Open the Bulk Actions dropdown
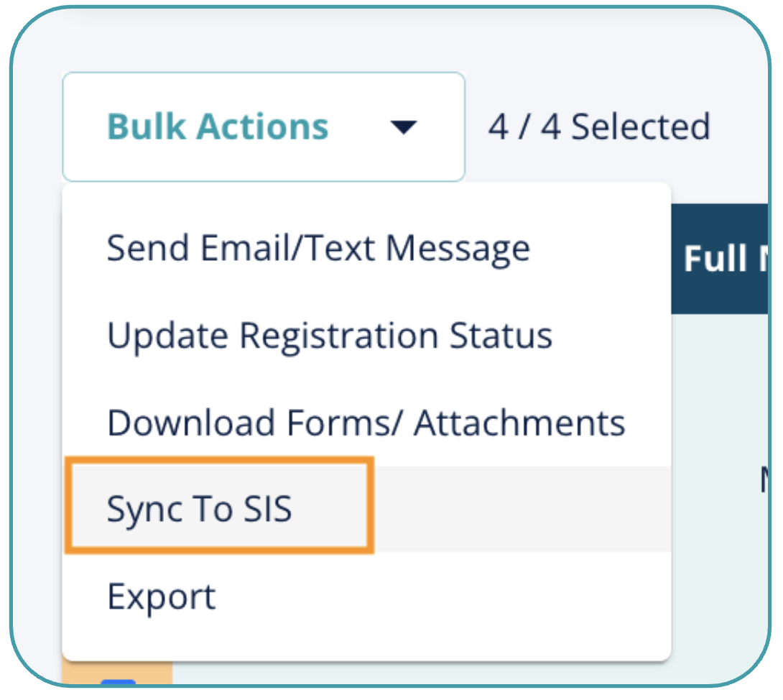 pos(263,127)
